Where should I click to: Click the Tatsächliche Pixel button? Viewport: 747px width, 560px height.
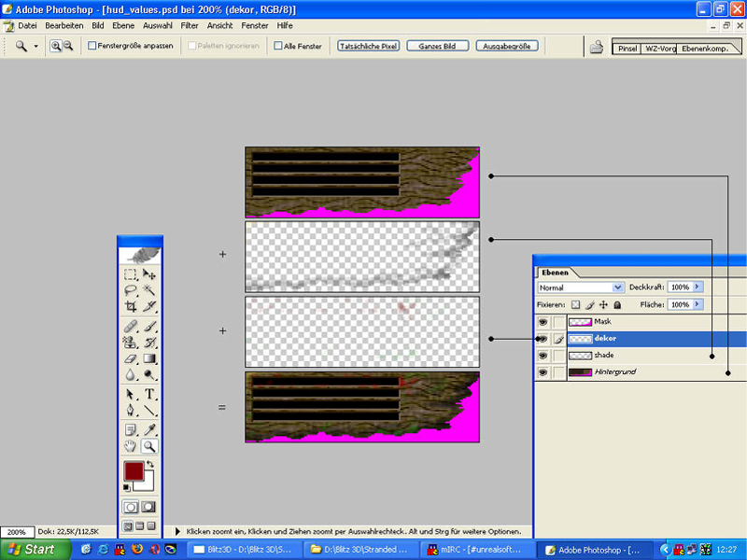(x=370, y=44)
